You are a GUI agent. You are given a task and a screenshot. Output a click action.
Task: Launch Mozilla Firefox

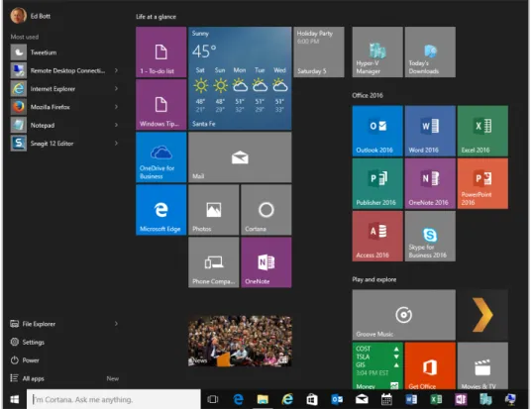[x=64, y=107]
